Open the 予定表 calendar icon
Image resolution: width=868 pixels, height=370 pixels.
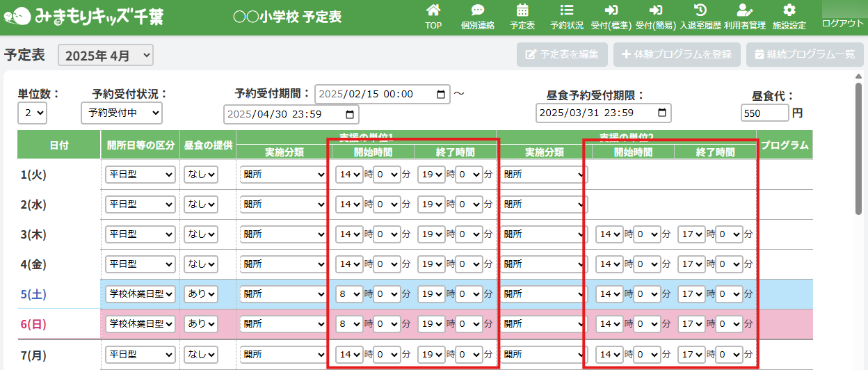pos(522,10)
